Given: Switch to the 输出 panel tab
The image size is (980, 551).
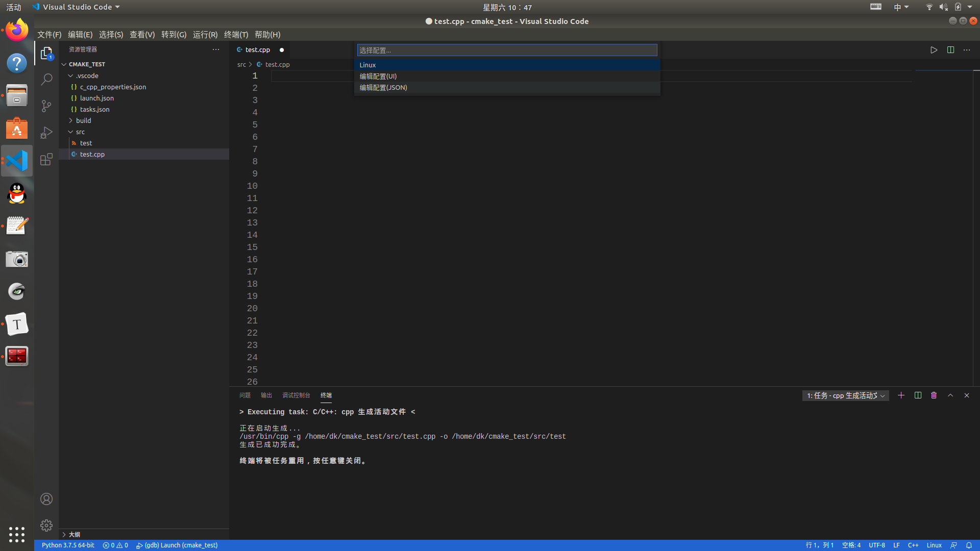Looking at the screenshot, I should click(266, 395).
